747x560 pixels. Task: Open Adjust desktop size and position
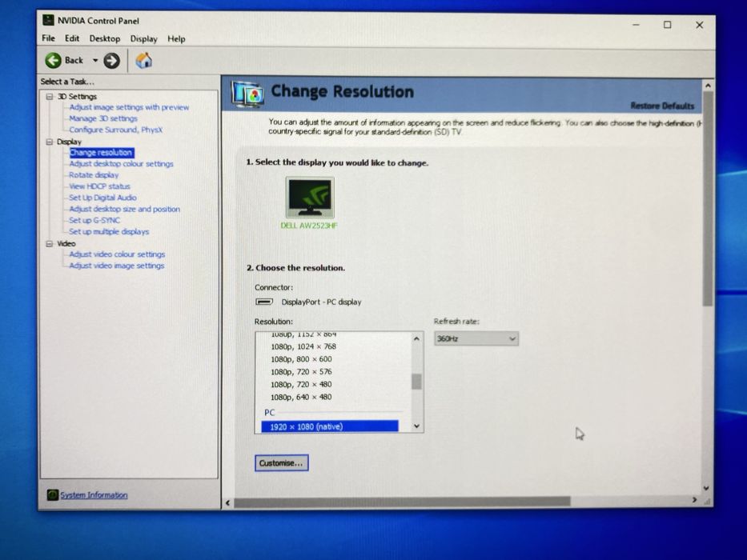(124, 209)
